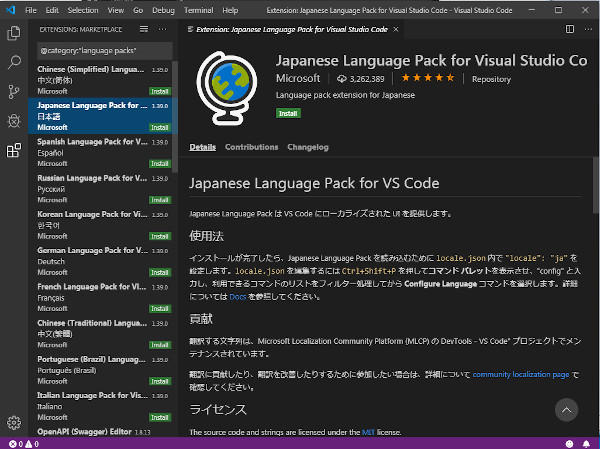
Task: Install Japanese Language Pack from list
Action: coord(160,127)
